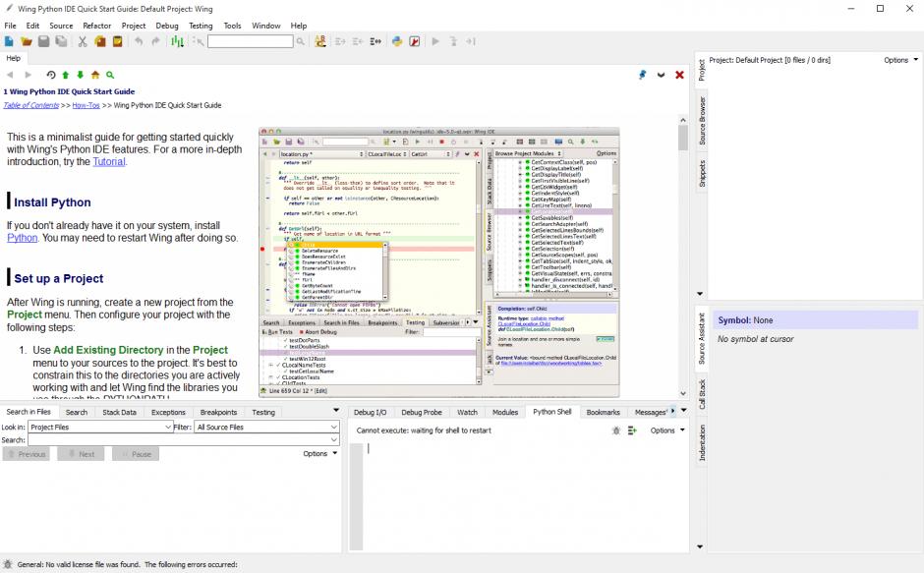Click the green Help search magnifier

click(x=110, y=75)
